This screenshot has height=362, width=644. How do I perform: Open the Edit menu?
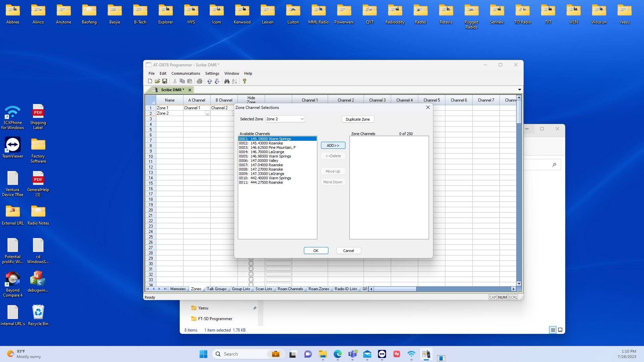point(163,73)
